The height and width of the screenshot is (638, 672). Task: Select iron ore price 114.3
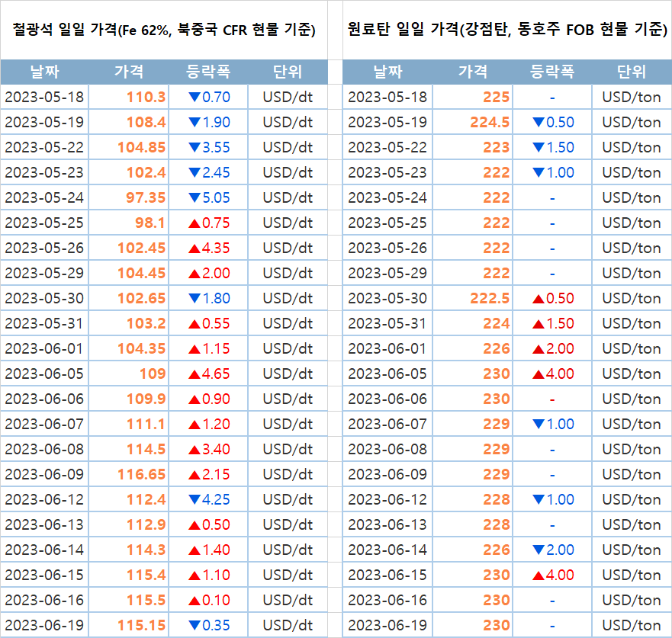coord(146,550)
